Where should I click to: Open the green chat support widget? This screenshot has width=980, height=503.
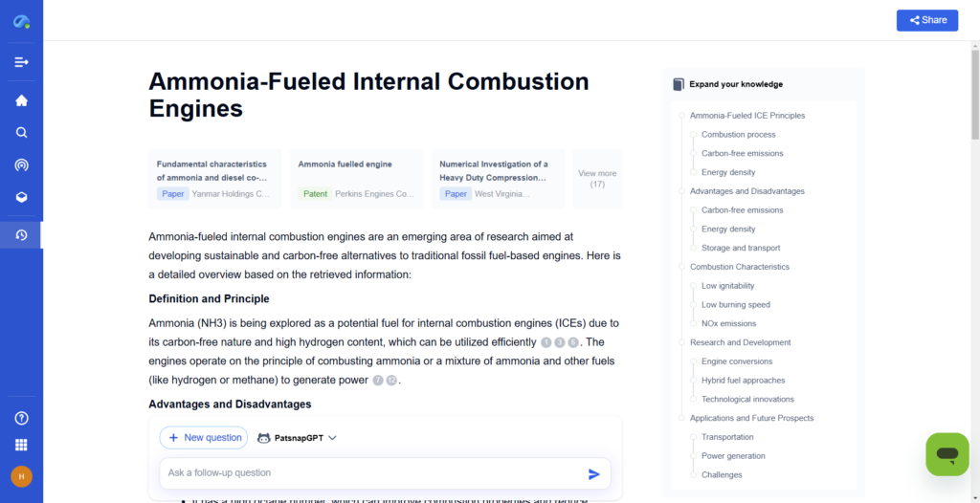point(947,454)
